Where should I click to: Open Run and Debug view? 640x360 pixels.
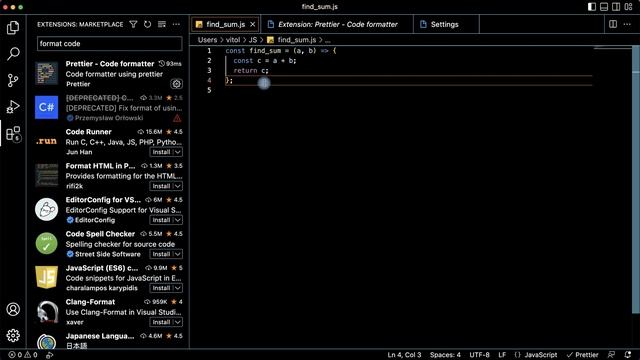13,107
